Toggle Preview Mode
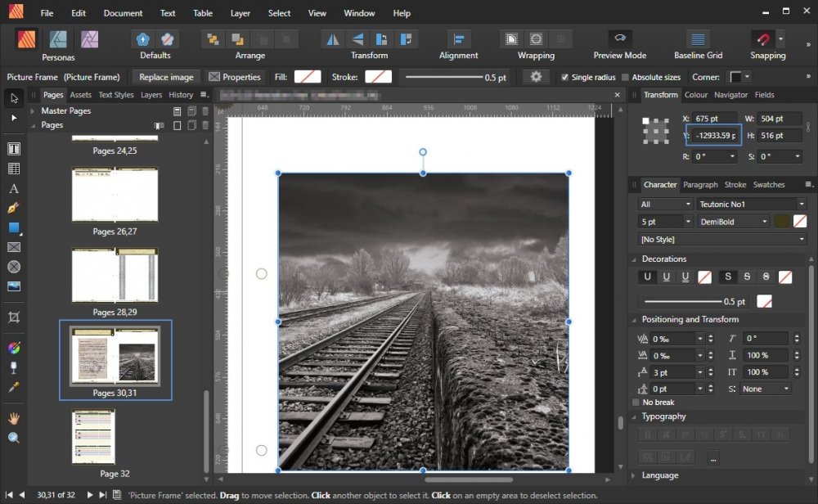Image resolution: width=818 pixels, height=504 pixels. (619, 38)
